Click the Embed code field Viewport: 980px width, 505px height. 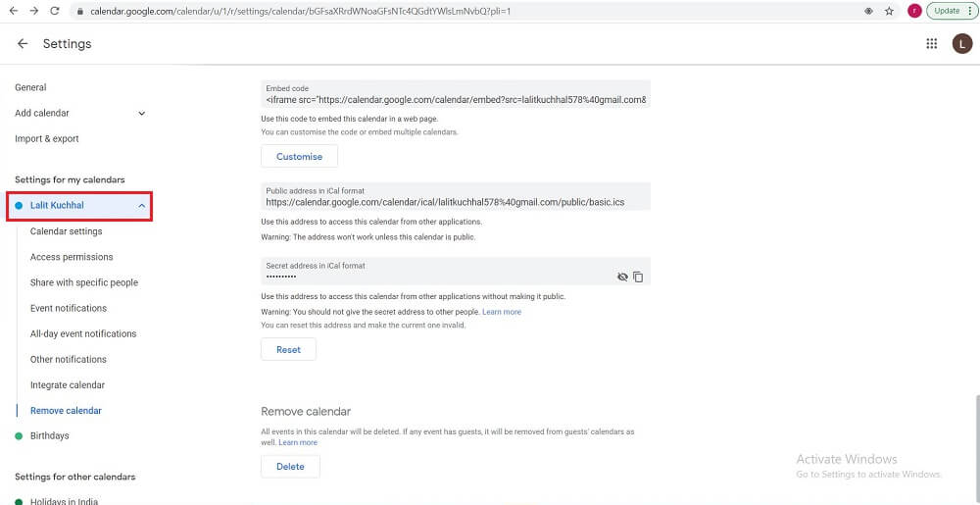pos(456,94)
